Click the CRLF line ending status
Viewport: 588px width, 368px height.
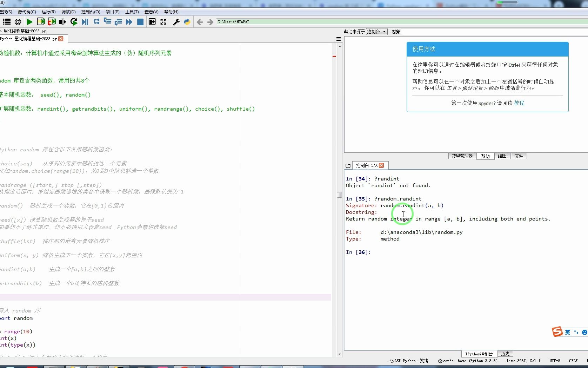[x=573, y=361]
